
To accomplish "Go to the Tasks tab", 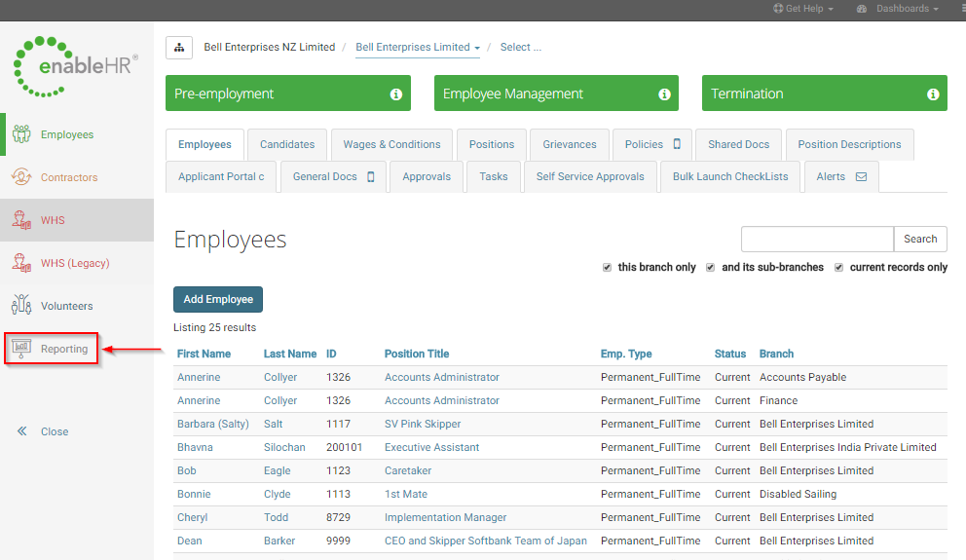I will point(494,177).
